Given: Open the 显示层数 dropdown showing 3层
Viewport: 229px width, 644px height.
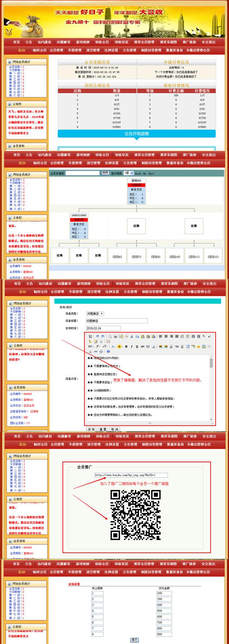Looking at the screenshot, I should click(x=129, y=173).
